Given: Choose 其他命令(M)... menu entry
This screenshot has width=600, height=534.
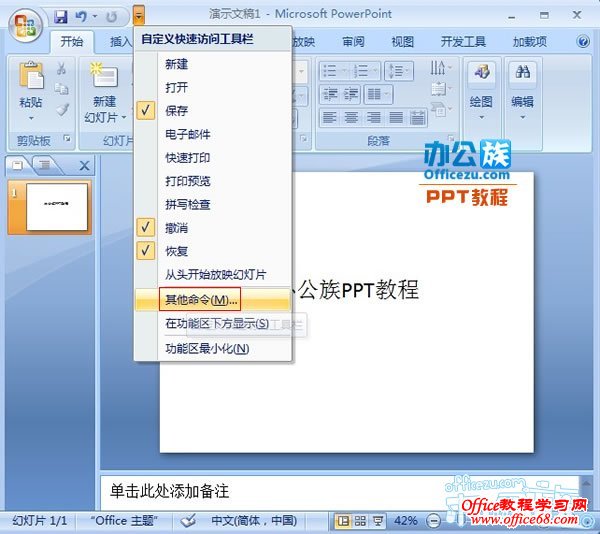Looking at the screenshot, I should (x=213, y=299).
